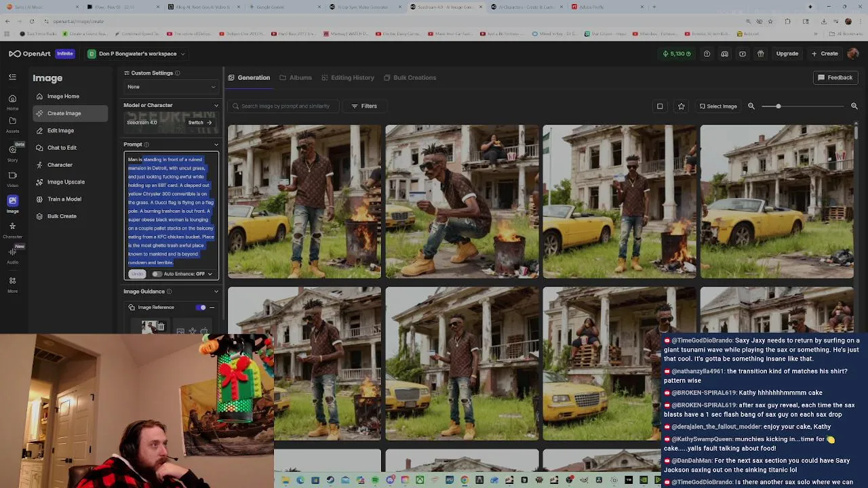
Task: Click the Infinite plan badge
Action: pyautogui.click(x=65, y=54)
